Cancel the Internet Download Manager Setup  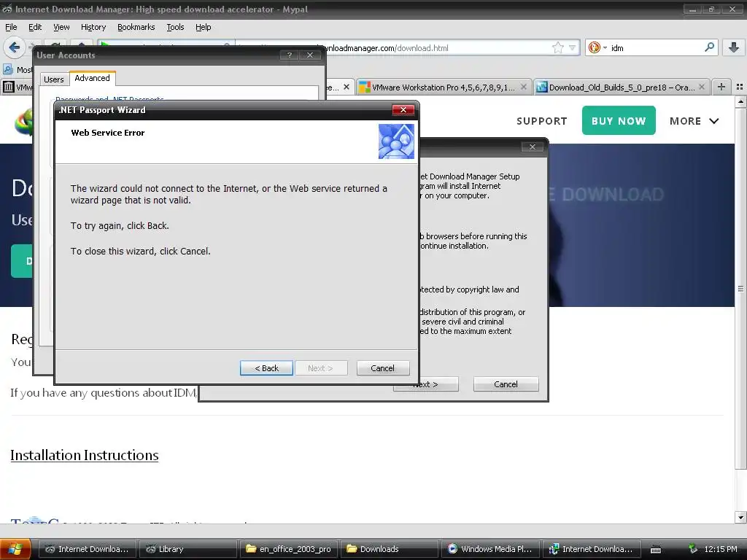(x=506, y=384)
